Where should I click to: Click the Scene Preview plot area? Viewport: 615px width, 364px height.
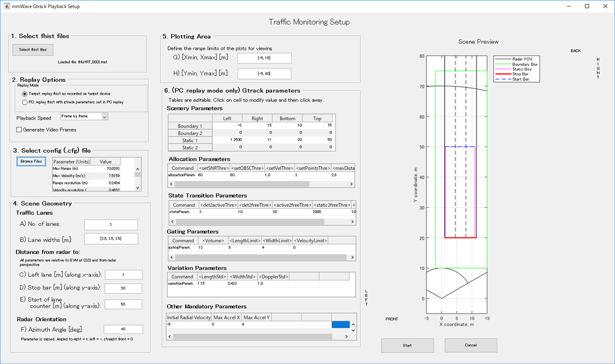coord(456,184)
